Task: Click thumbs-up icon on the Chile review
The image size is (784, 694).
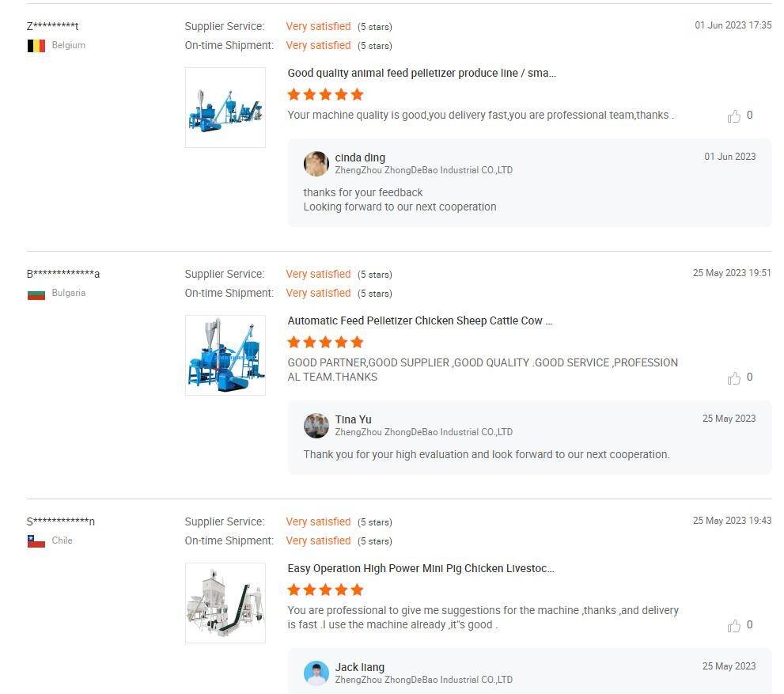Action: pos(734,626)
